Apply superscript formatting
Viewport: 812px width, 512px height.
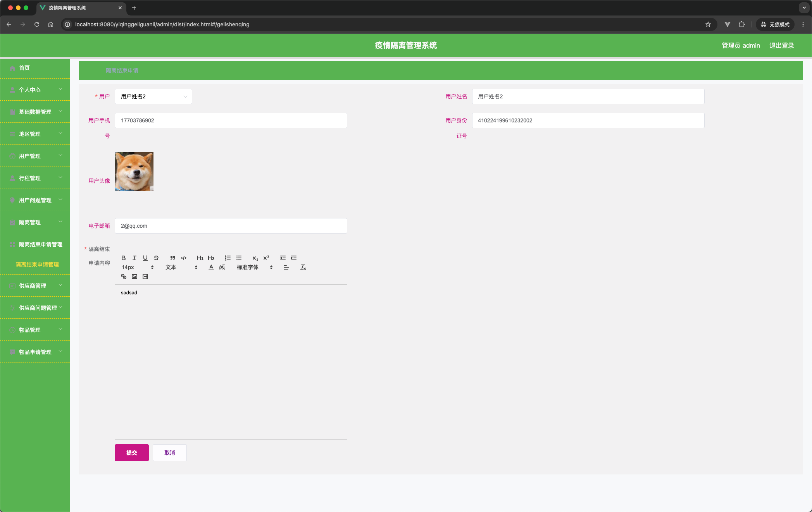[266, 258]
